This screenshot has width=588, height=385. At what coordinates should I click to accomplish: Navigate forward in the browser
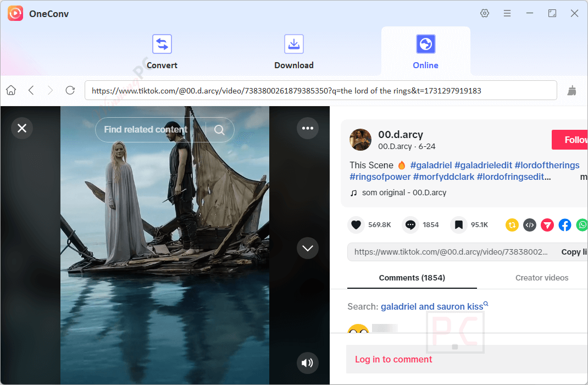(50, 90)
